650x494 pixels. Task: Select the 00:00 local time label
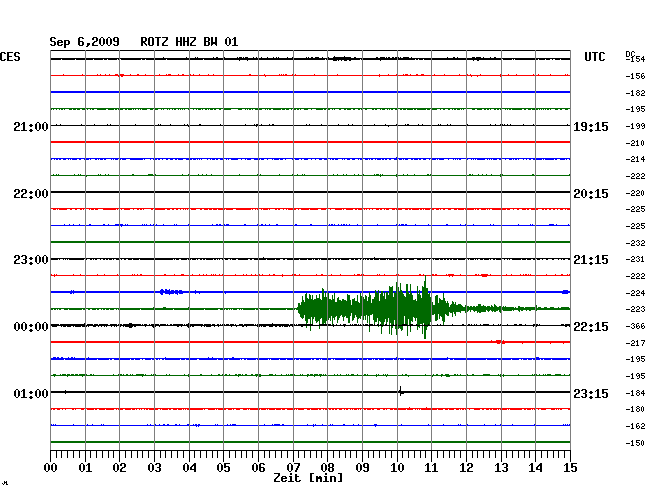(31, 327)
